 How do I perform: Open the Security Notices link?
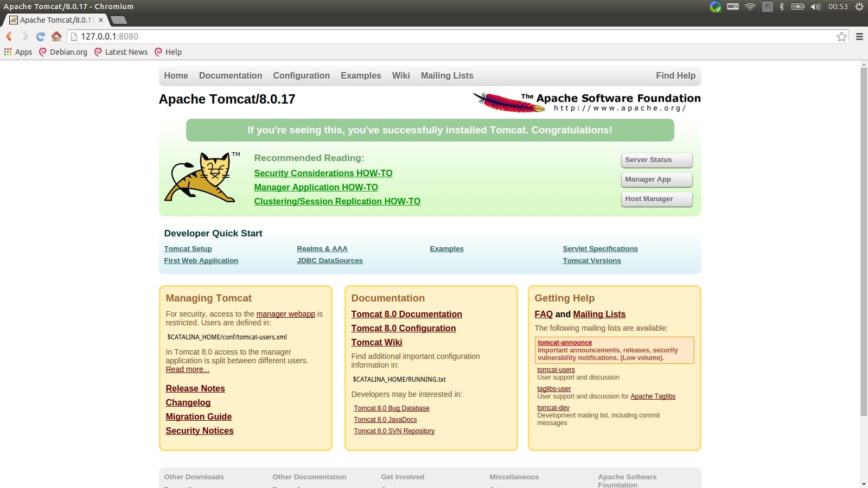[200, 431]
